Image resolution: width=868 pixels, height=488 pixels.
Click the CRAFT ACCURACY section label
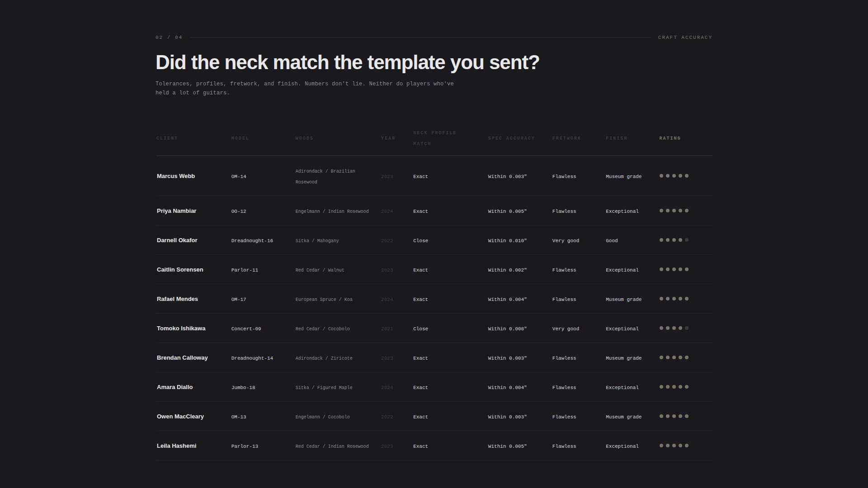point(685,38)
